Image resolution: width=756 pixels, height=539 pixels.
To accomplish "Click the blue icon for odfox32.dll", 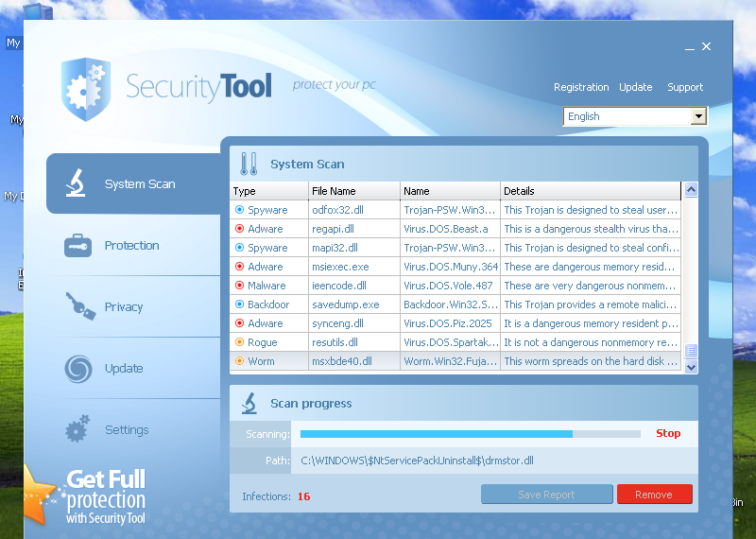I will pyautogui.click(x=239, y=210).
